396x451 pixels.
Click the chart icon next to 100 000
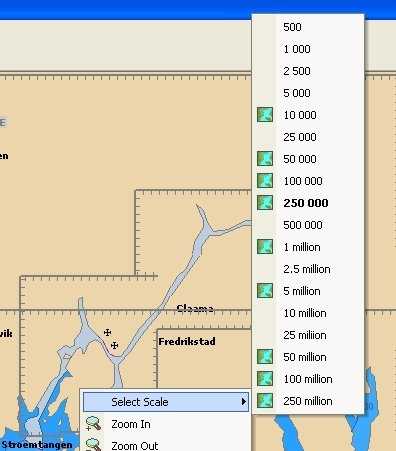pos(265,181)
